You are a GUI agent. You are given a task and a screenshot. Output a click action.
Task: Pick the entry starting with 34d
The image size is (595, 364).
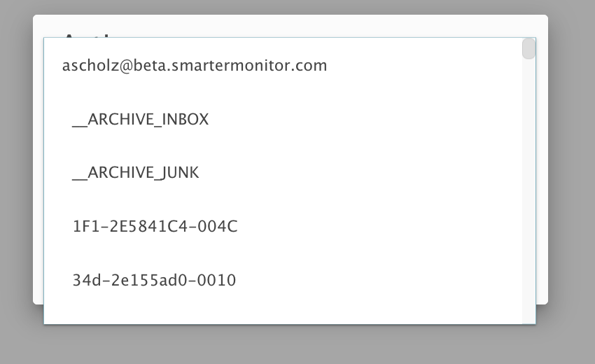(154, 281)
